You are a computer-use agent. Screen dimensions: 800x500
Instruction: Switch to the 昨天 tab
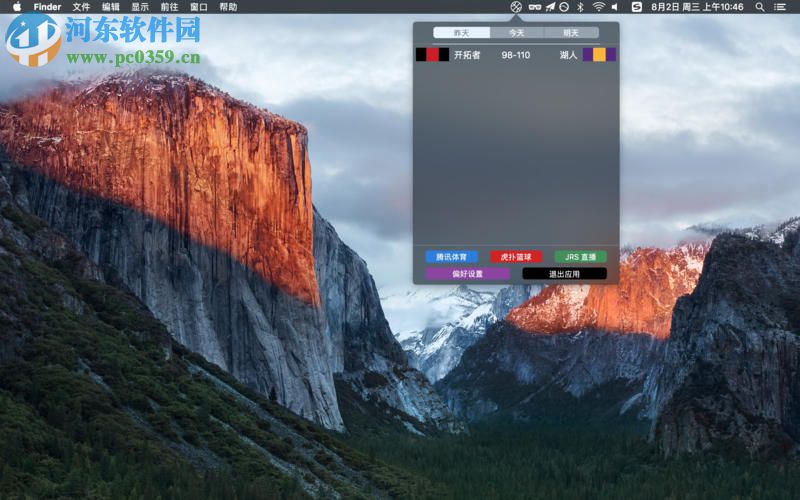pos(461,33)
